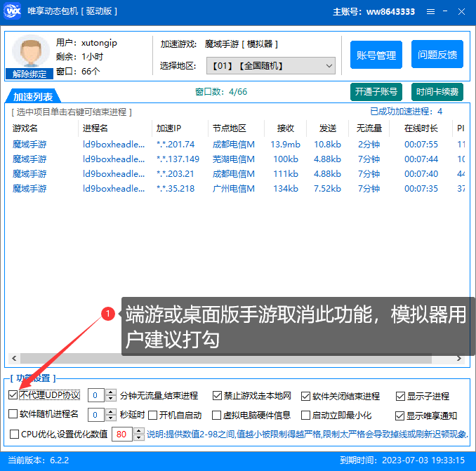The width and height of the screenshot is (476, 471).
Task: Decrease 秒延时 value with down arrow
Action: point(110,418)
